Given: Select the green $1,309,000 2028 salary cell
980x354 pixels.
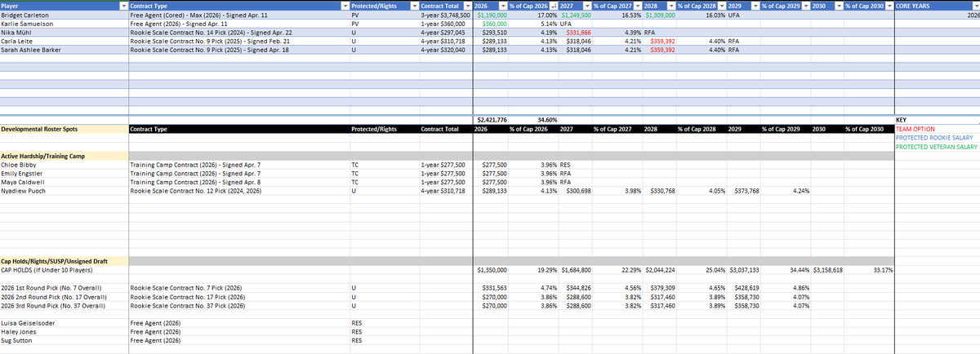Looking at the screenshot, I should click(659, 15).
